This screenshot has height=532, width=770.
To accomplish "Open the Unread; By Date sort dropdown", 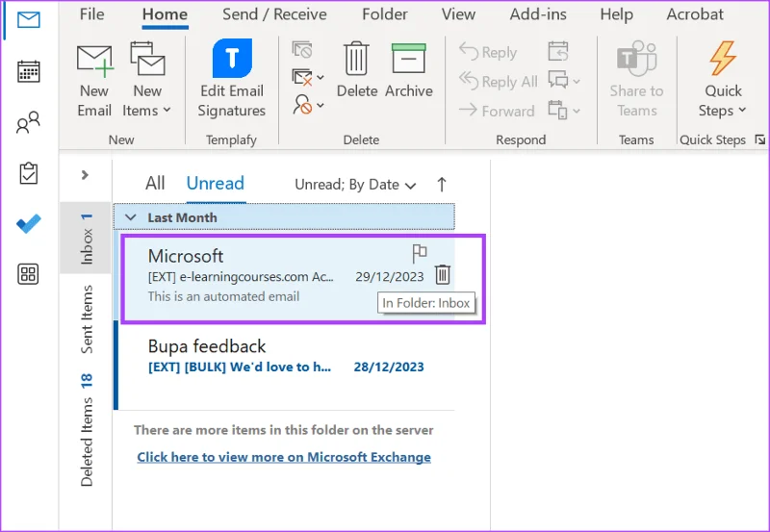I will coord(355,185).
